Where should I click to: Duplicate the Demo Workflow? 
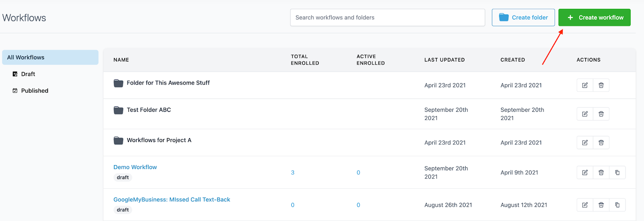click(617, 173)
